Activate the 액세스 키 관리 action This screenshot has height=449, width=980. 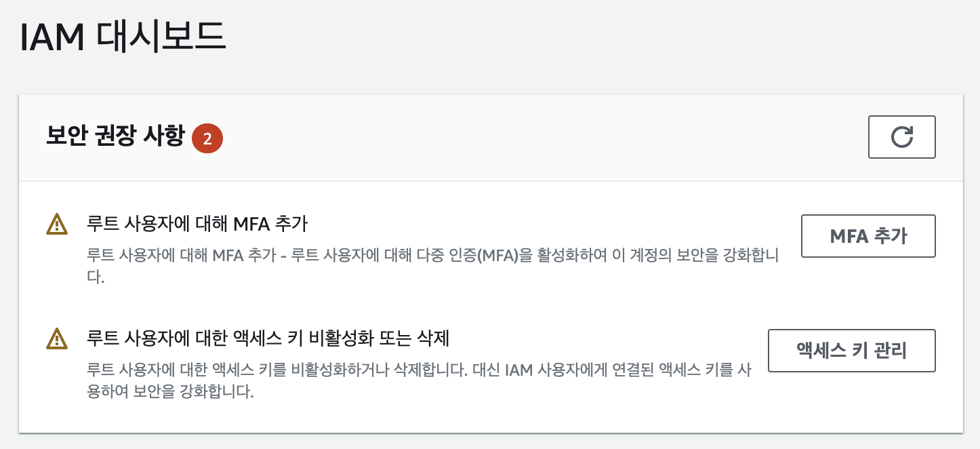coord(851,351)
